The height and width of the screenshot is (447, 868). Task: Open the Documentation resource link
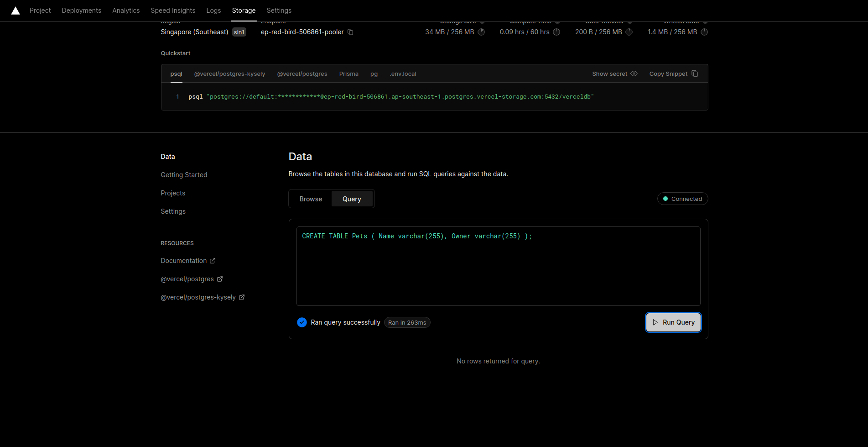coord(184,261)
